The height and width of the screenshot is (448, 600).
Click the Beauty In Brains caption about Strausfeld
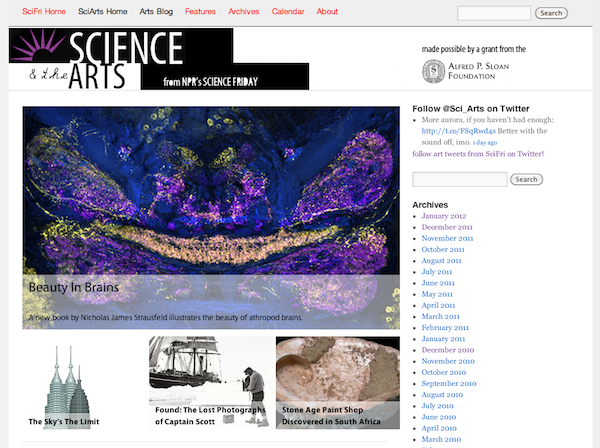pos(166,318)
